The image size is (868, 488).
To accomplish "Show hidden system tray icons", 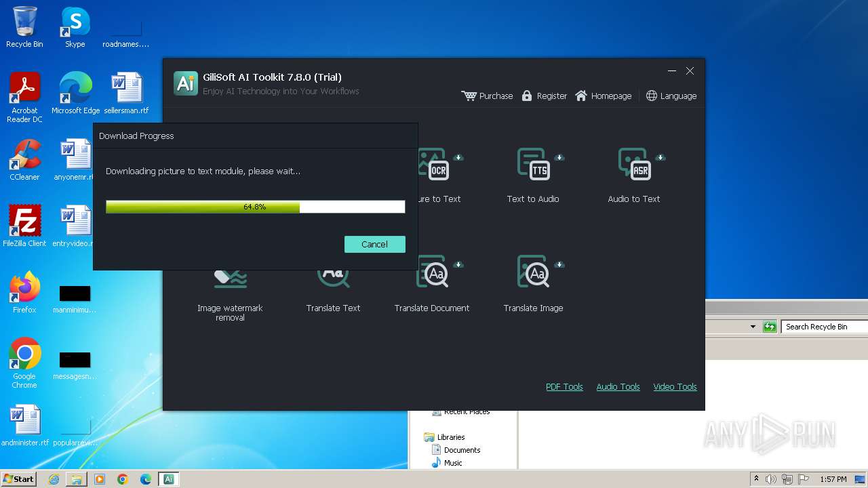I will (757, 479).
